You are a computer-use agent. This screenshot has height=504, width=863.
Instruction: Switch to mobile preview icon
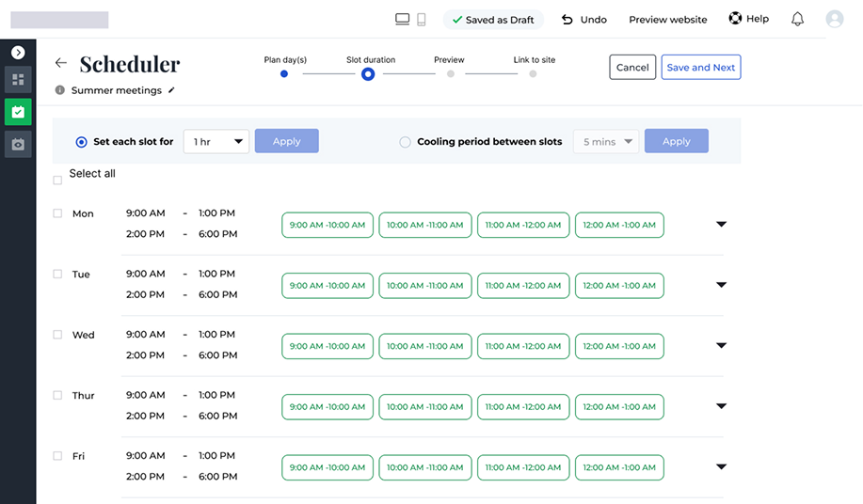click(422, 19)
